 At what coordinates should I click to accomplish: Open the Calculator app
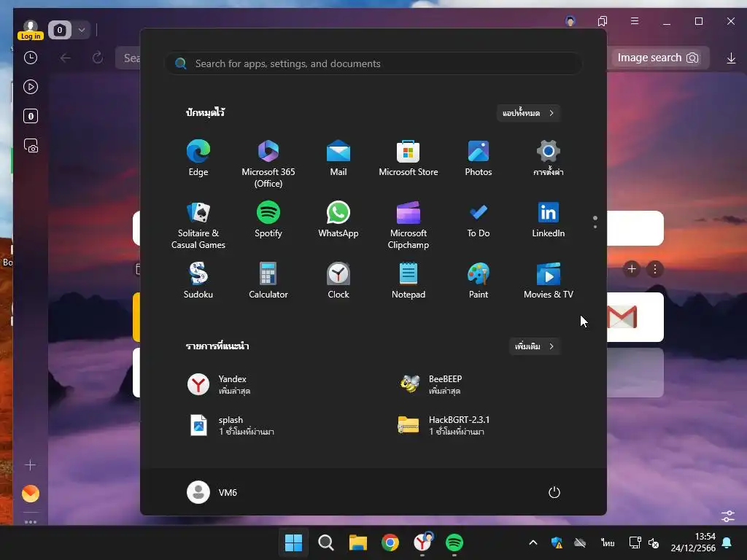[268, 281]
